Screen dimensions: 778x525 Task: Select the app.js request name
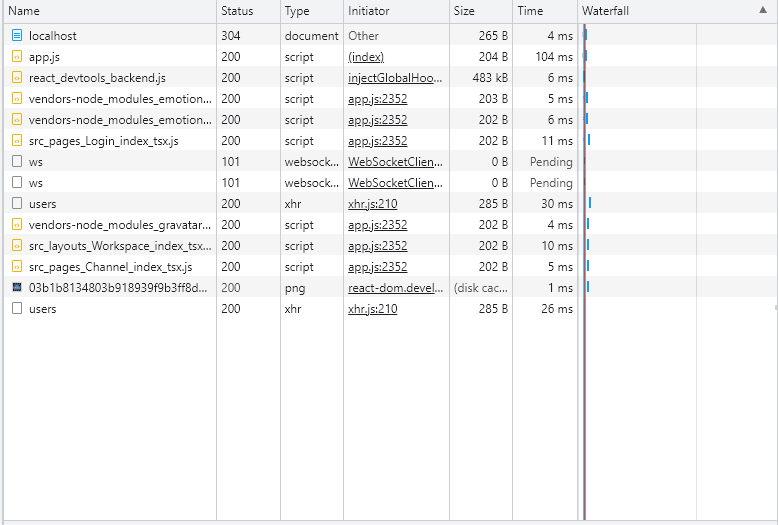[44, 57]
